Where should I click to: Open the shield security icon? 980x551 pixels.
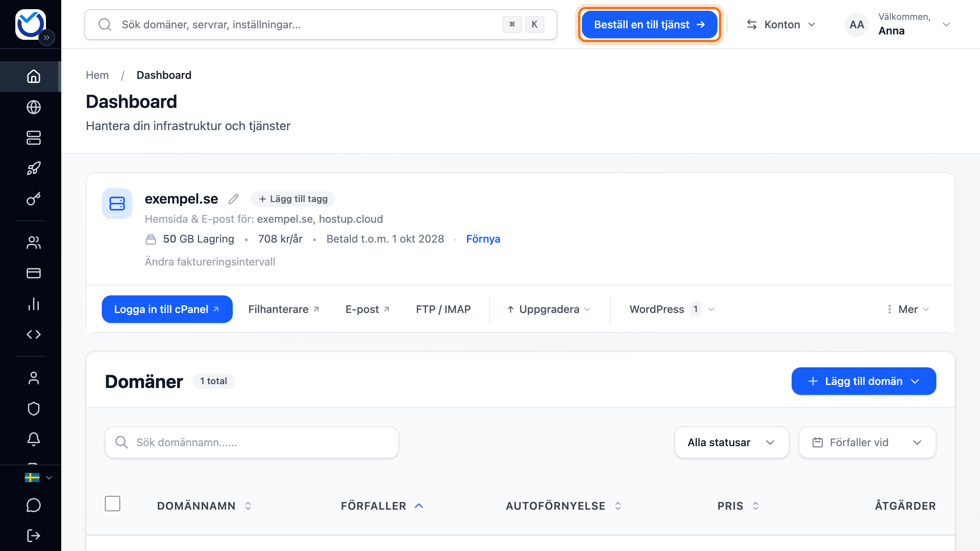(x=34, y=409)
